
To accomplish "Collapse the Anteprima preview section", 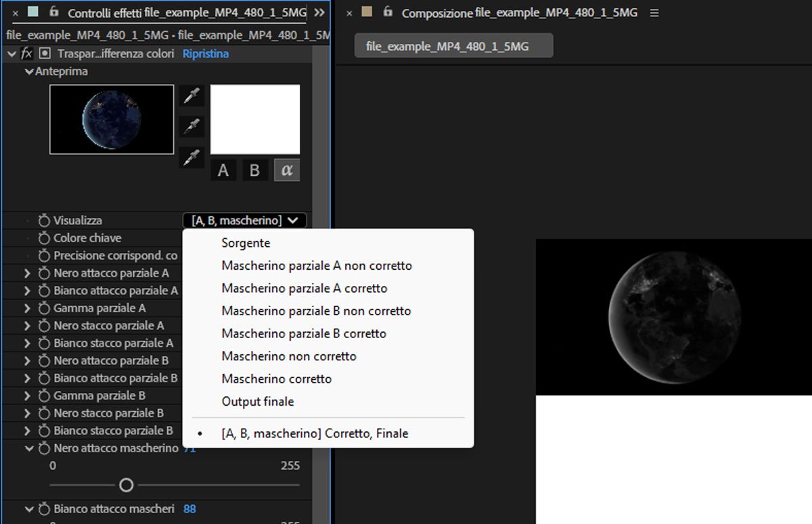I will point(29,71).
